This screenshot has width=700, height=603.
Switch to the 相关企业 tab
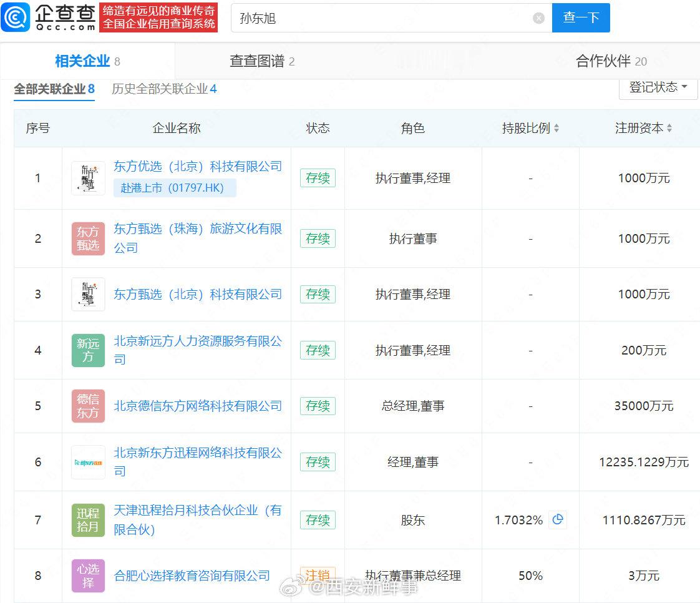[87, 61]
